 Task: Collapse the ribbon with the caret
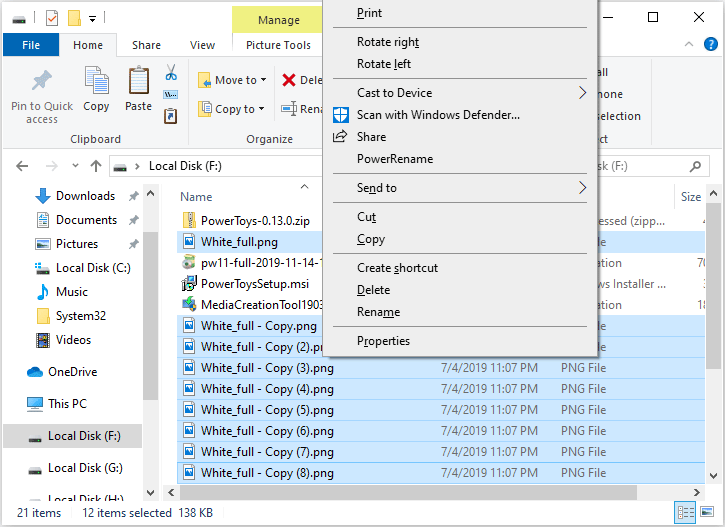(688, 44)
